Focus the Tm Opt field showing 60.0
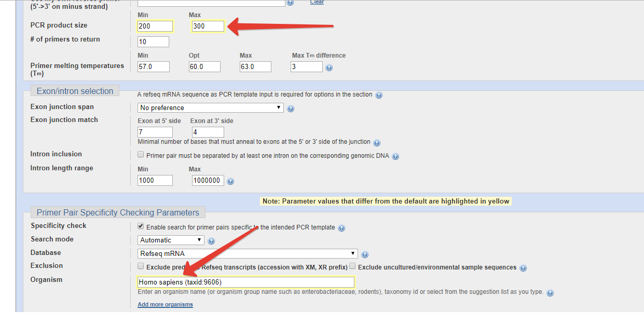The width and height of the screenshot is (644, 324). (204, 66)
